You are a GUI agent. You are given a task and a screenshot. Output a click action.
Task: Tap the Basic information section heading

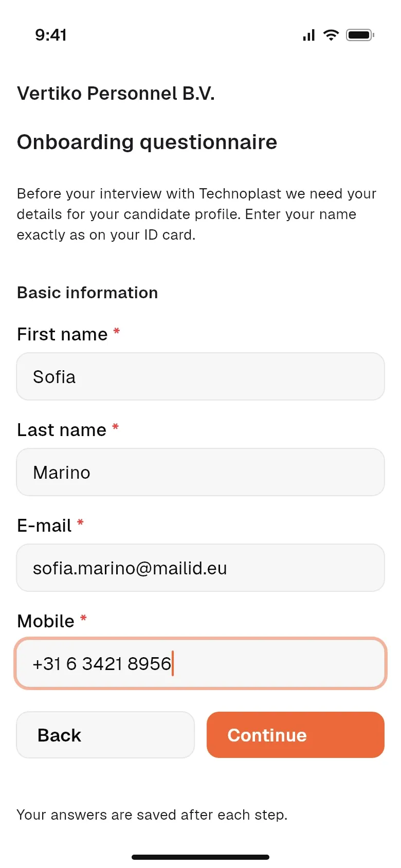click(x=87, y=293)
